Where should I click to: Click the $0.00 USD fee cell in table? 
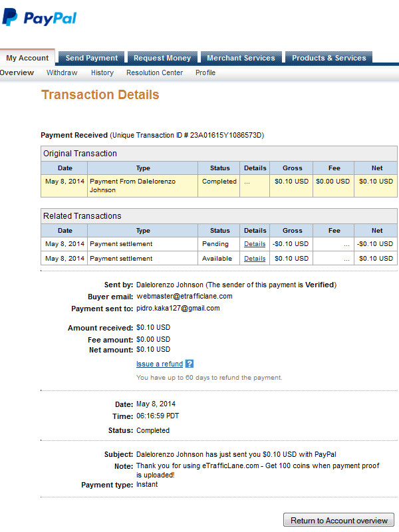point(333,186)
